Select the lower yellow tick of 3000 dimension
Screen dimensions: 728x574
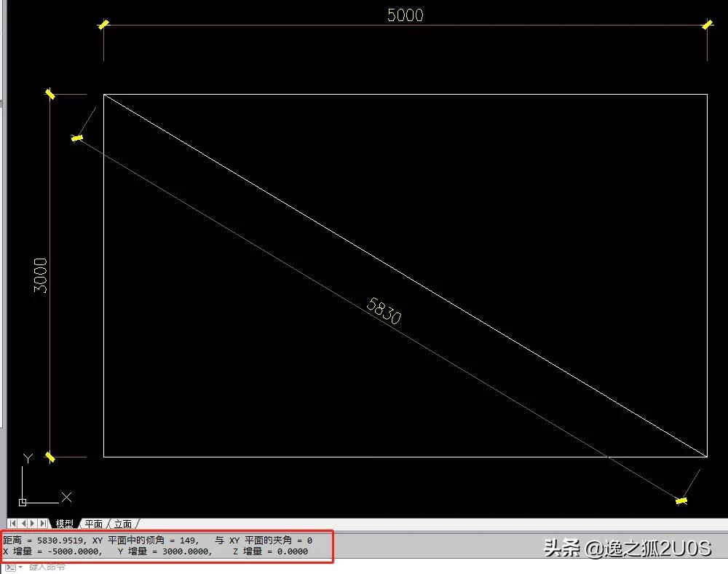click(x=50, y=457)
